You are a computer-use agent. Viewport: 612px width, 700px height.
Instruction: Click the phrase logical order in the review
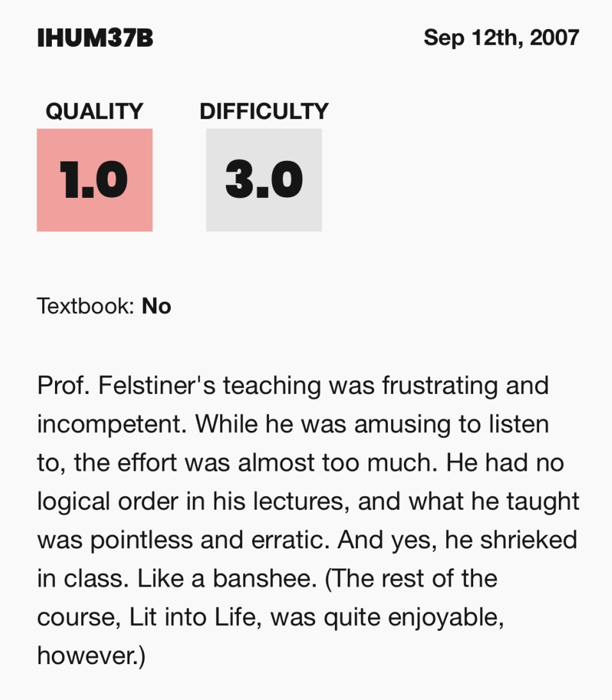(x=108, y=502)
